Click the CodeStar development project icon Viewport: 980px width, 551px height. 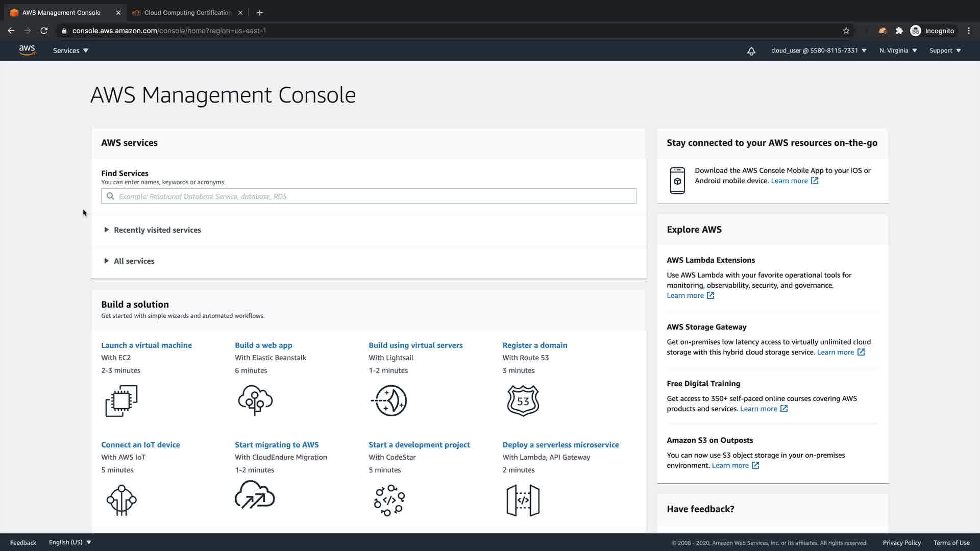click(389, 500)
